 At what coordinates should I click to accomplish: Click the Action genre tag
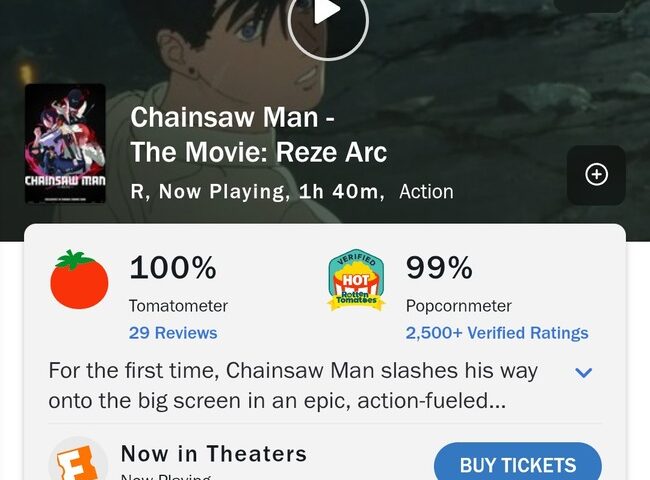[426, 191]
